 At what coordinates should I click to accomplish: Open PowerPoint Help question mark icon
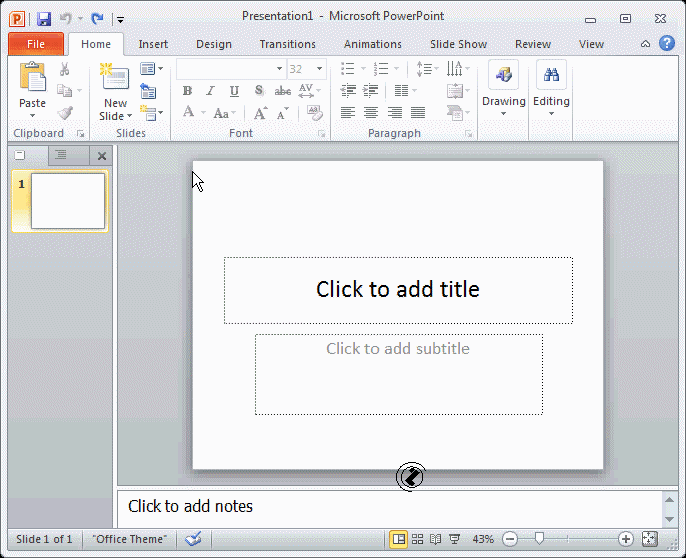(x=667, y=43)
